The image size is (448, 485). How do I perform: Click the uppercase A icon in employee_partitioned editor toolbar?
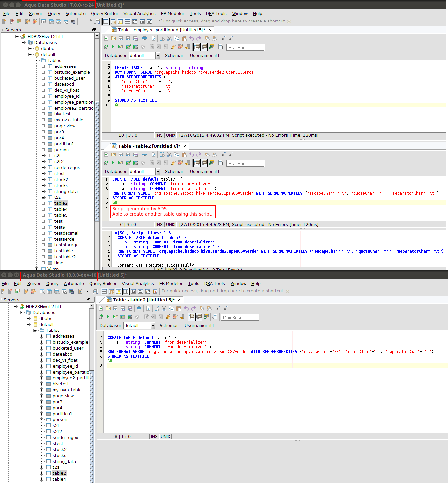(x=231, y=39)
